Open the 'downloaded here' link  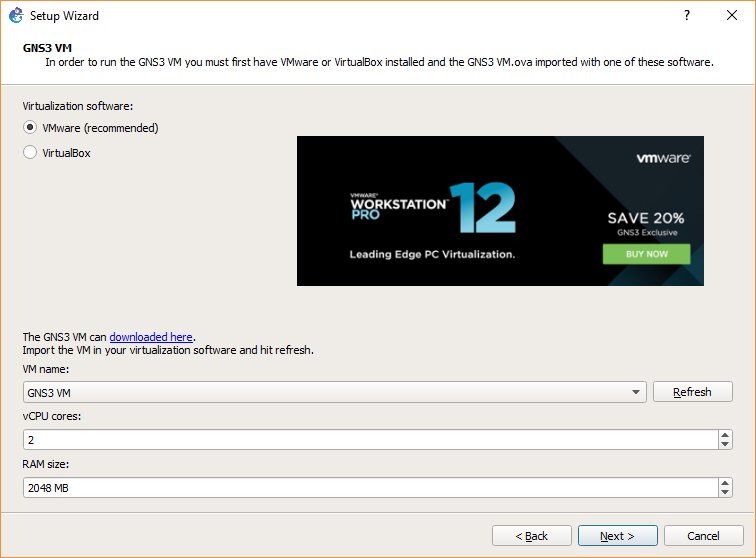click(151, 337)
